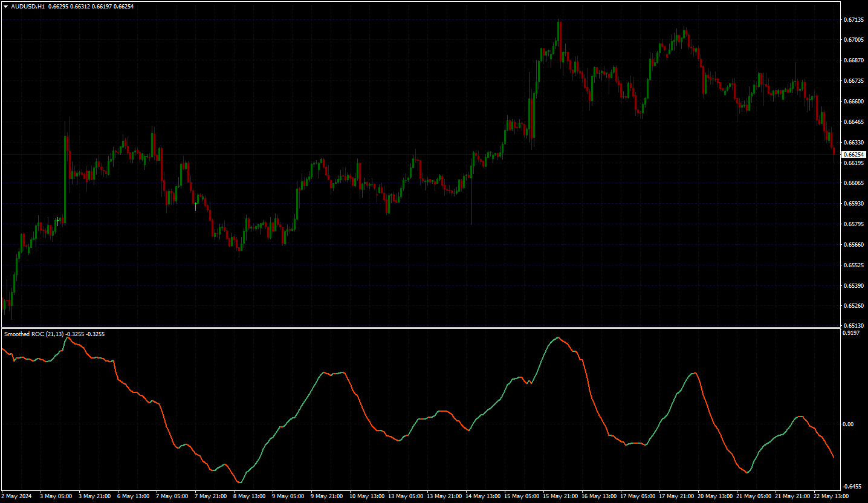Screen dimensions: 868x503
Task: Click the AUDUSD,H1 chart title text
Action: (28, 6)
